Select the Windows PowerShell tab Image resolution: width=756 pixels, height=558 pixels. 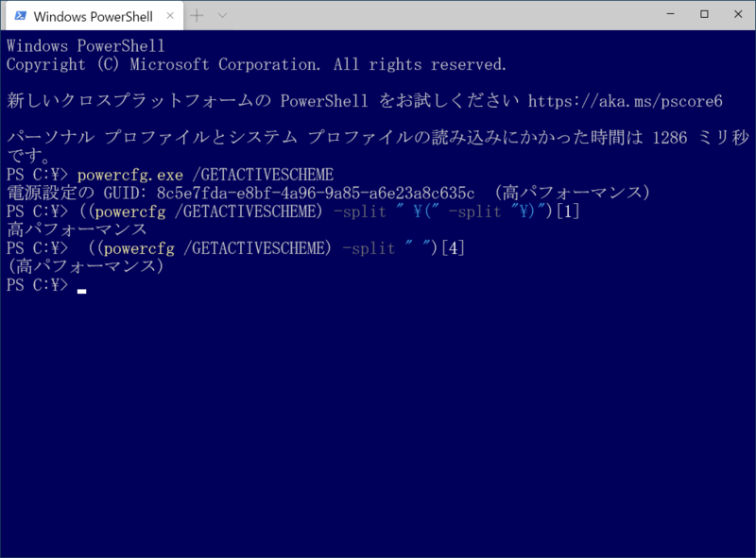click(x=94, y=16)
